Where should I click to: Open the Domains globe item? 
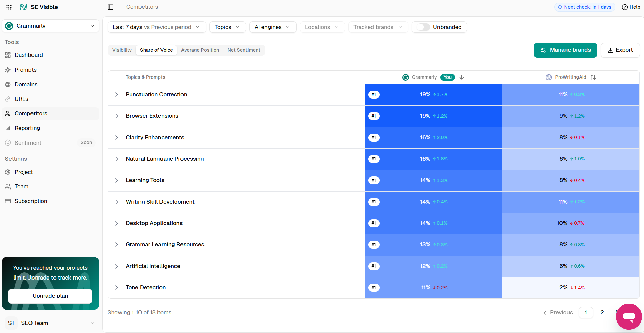(50, 84)
